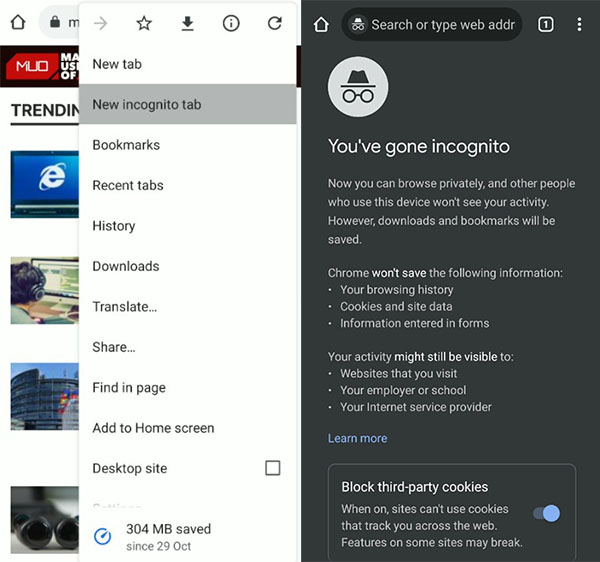
Task: Select Find in page
Action: 188,388
